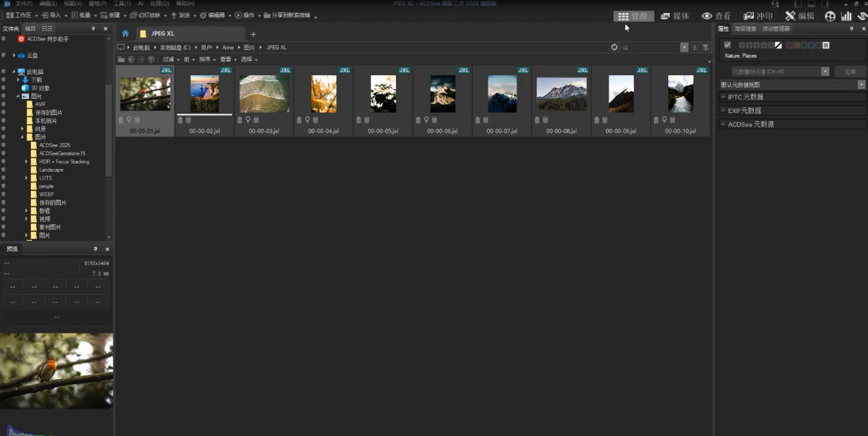The width and height of the screenshot is (868, 436).
Task: Toggle the tagged checkbox in Properties panel
Action: click(727, 45)
